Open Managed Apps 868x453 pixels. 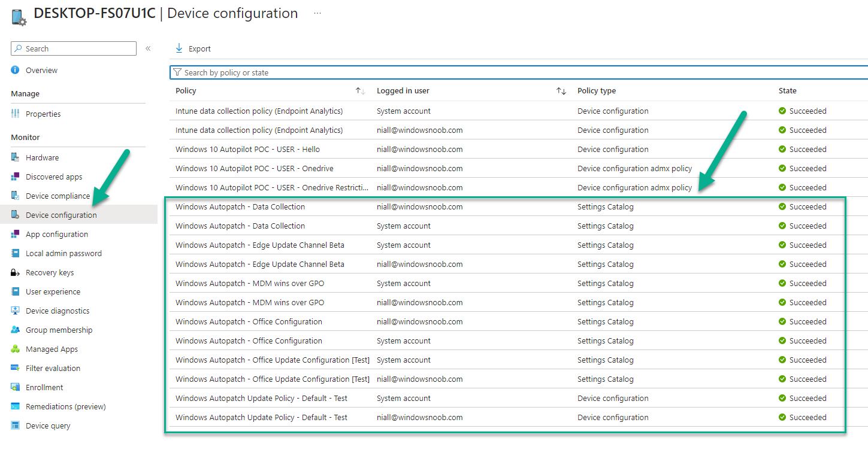tap(52, 349)
